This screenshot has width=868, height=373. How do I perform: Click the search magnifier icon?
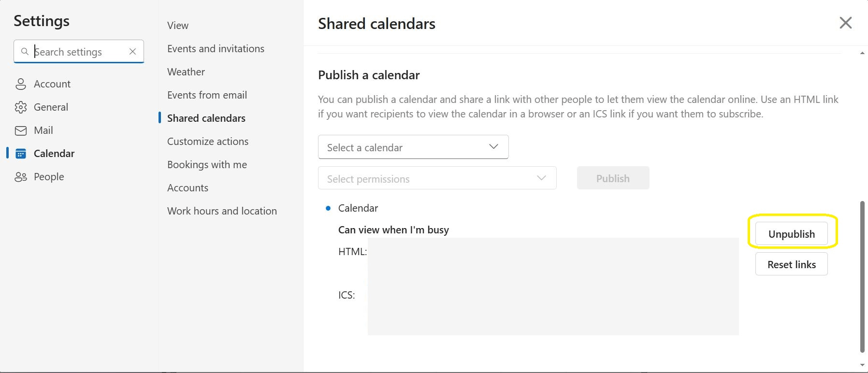point(25,52)
